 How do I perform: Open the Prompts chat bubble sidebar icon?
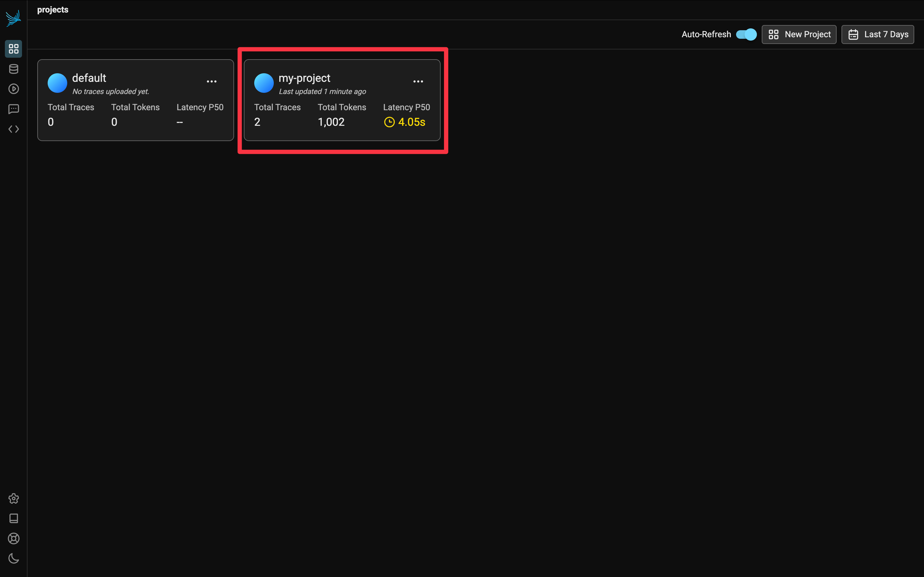[13, 109]
